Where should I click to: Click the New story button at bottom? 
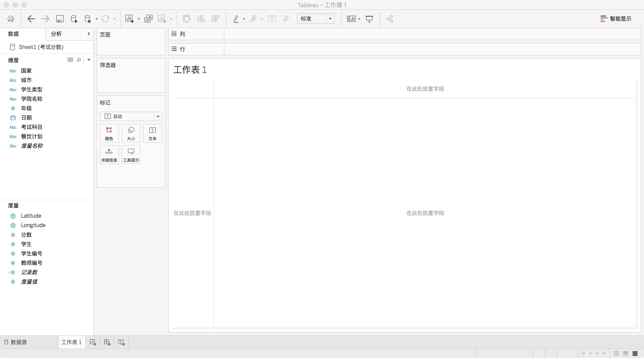pyautogui.click(x=121, y=342)
